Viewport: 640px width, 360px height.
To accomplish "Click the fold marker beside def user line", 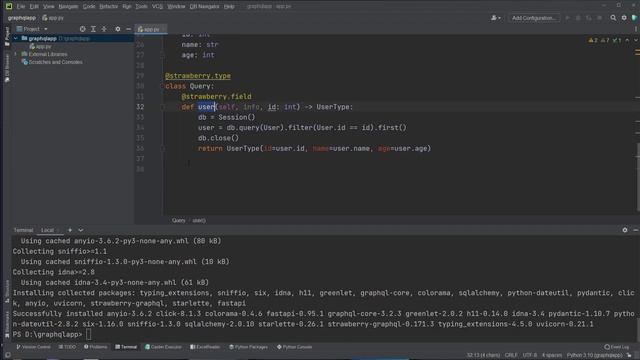I will tap(162, 107).
